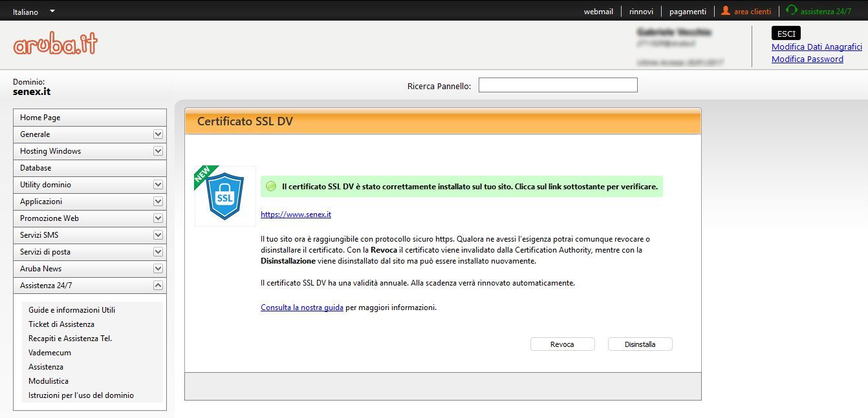
Task: Open assistenza 24/7 headset link
Action: (x=818, y=11)
